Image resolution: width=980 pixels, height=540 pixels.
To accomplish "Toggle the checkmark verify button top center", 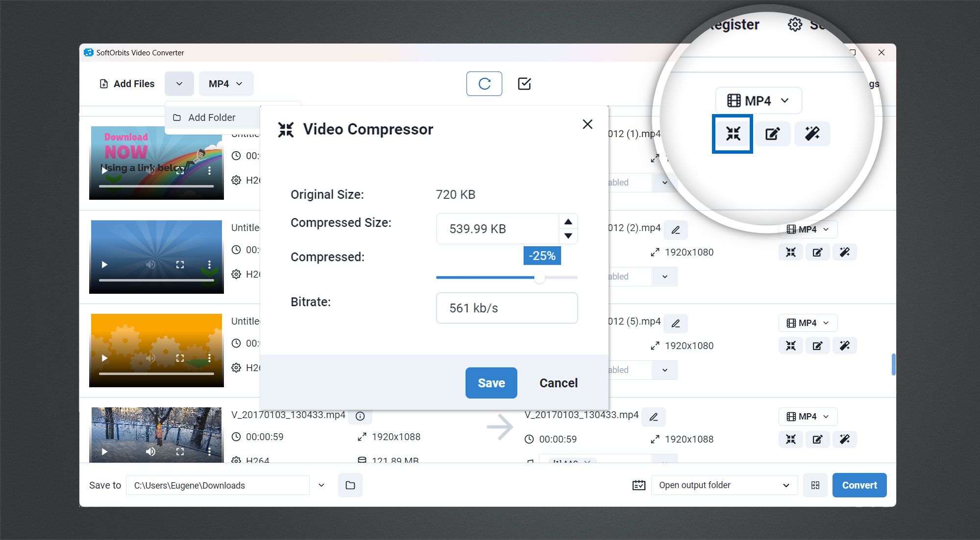I will 524,83.
